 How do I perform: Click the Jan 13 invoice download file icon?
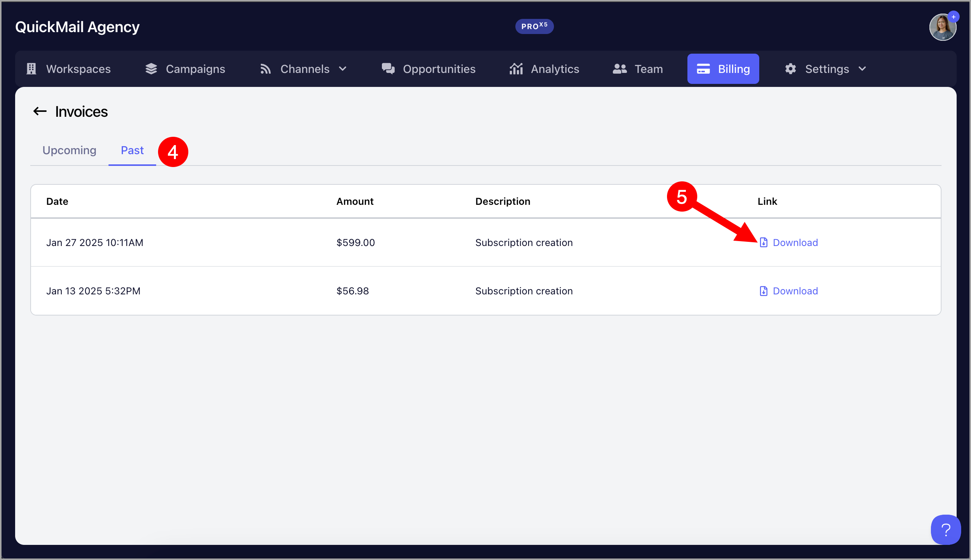pyautogui.click(x=763, y=291)
